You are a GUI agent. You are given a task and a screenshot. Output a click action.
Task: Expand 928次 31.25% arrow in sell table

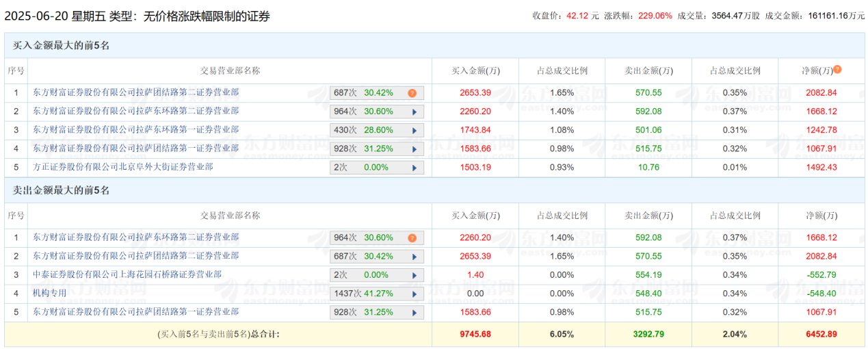point(413,312)
